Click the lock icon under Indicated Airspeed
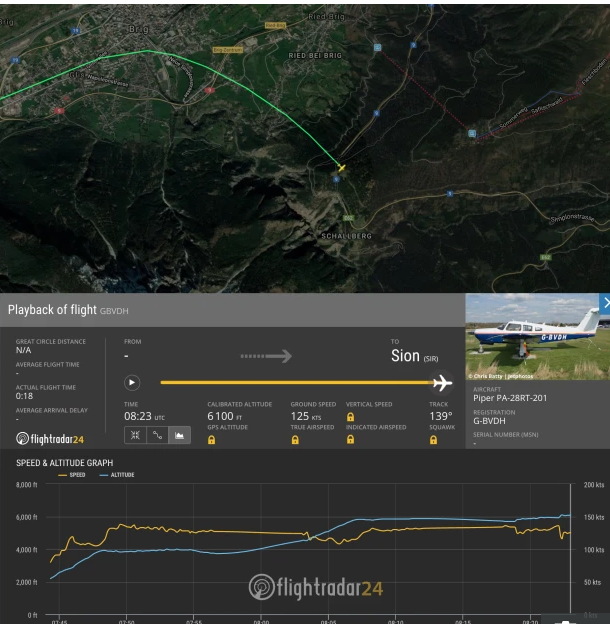The height and width of the screenshot is (624, 610). [x=350, y=440]
